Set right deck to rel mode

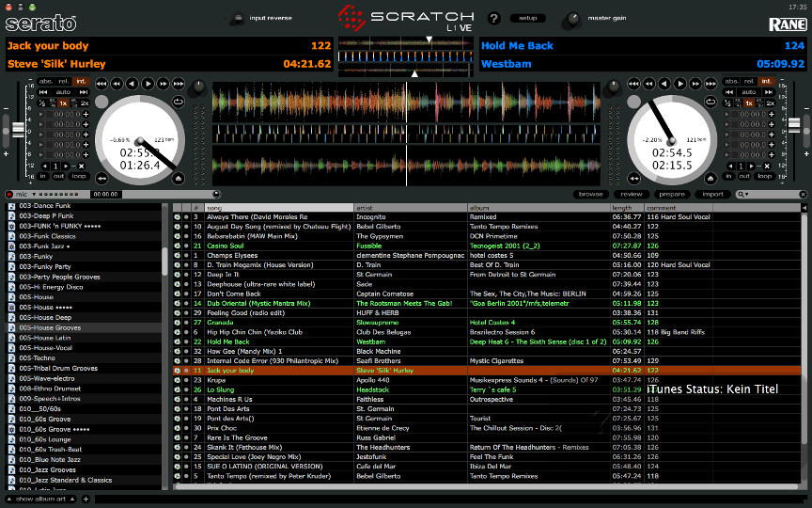point(749,82)
